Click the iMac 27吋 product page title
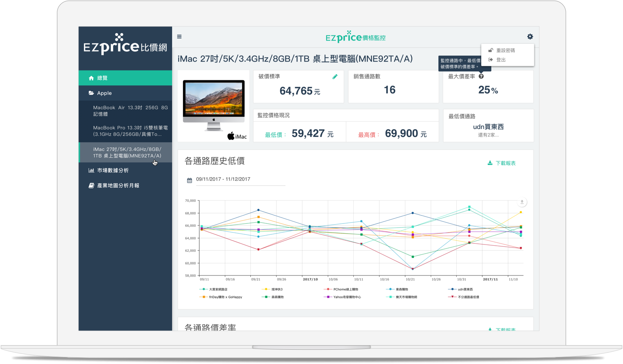Viewport: 623px width, 364px height. coord(295,59)
